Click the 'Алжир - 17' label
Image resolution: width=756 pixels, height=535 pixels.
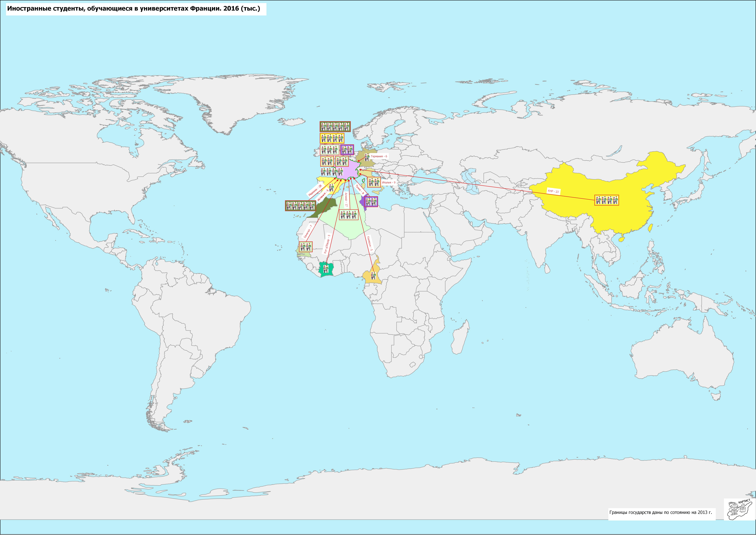pyautogui.click(x=346, y=200)
